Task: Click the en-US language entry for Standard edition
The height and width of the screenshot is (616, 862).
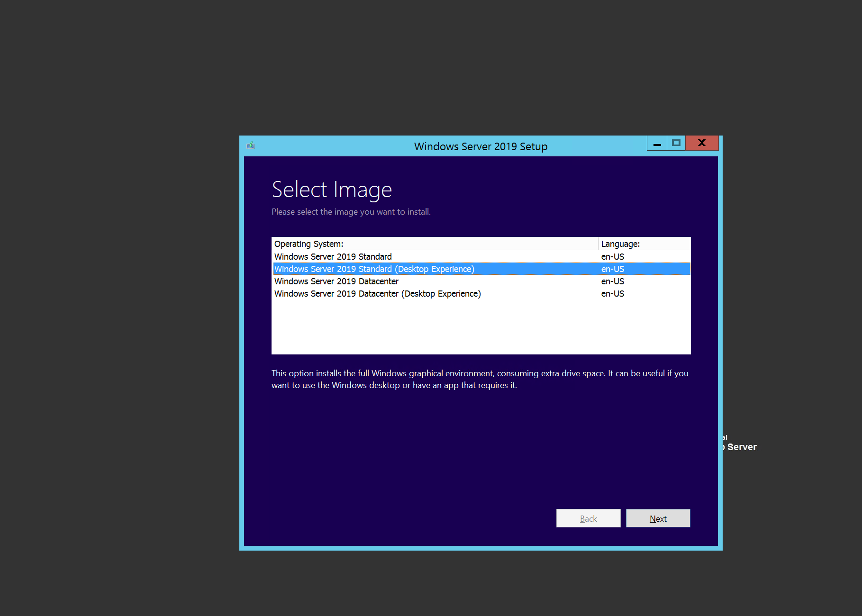Action: 612,256
